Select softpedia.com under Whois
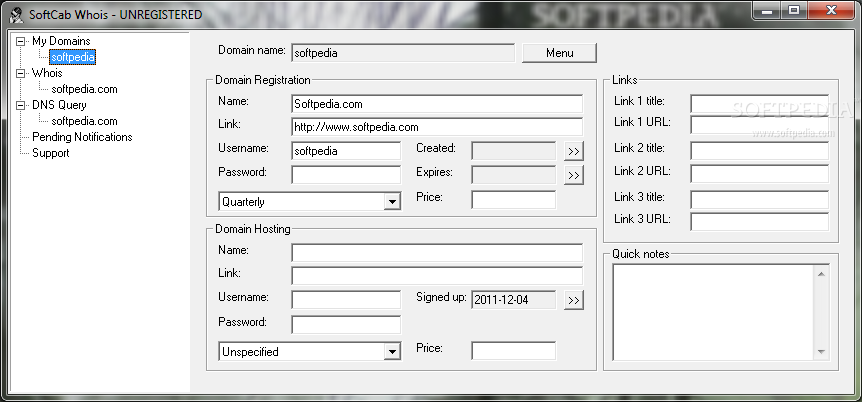Screen dimensions: 862x402 pyautogui.click(x=84, y=89)
